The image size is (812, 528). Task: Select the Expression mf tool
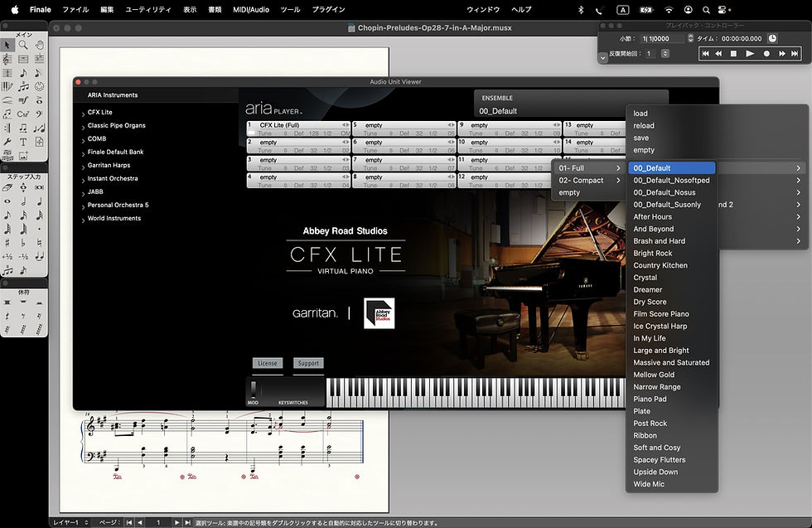click(x=23, y=100)
